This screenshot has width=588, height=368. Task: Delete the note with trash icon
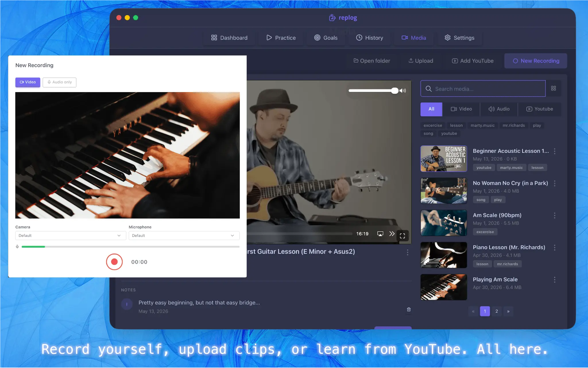point(409,309)
